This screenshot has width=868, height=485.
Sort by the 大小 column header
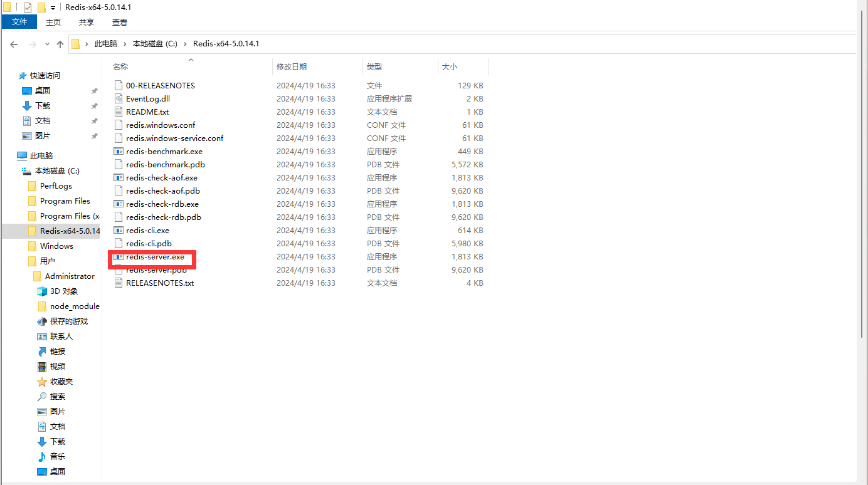coord(450,66)
